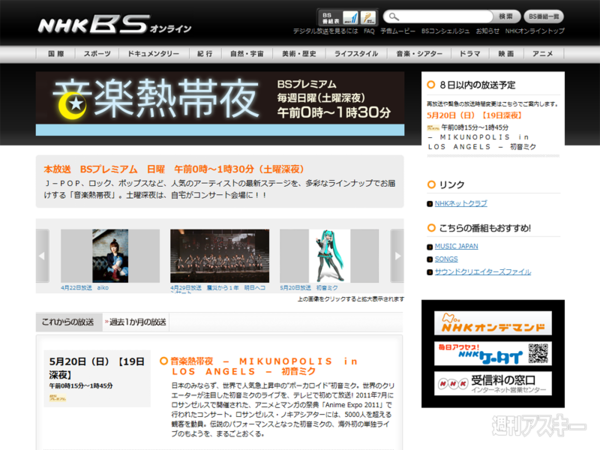Click the 検索 search button
This screenshot has height=450, width=600.
pyautogui.click(x=506, y=16)
